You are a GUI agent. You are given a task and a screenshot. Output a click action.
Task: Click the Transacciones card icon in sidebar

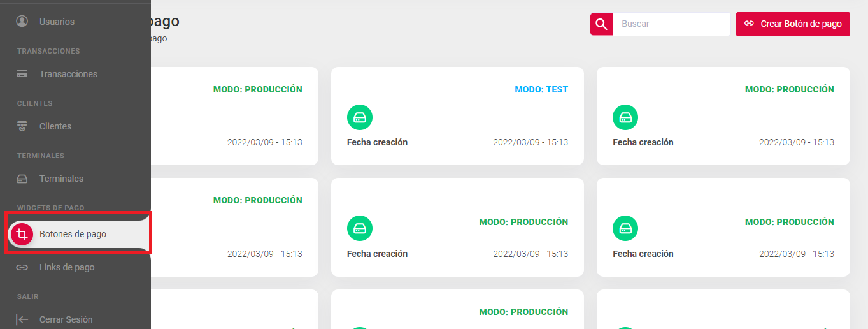[22, 74]
